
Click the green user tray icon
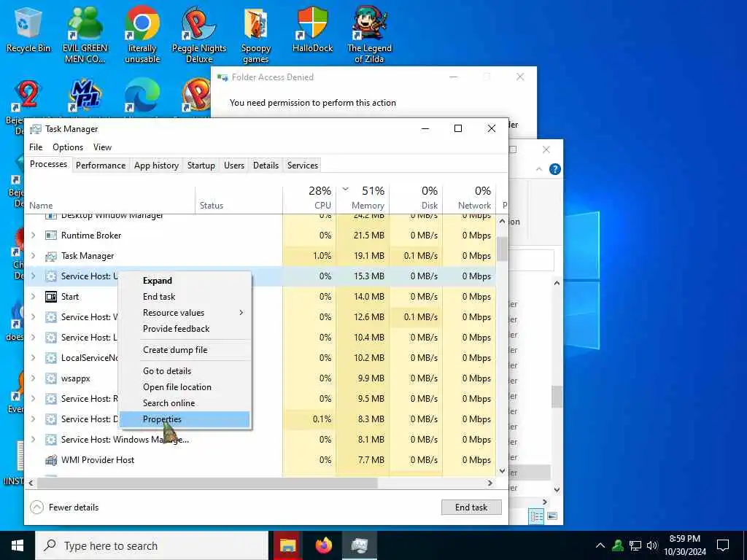pyautogui.click(x=618, y=545)
